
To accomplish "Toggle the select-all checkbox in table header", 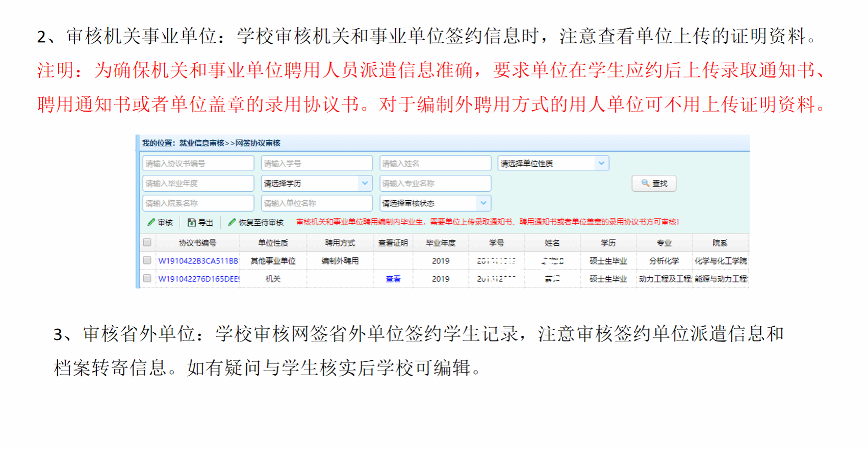I will click(147, 243).
